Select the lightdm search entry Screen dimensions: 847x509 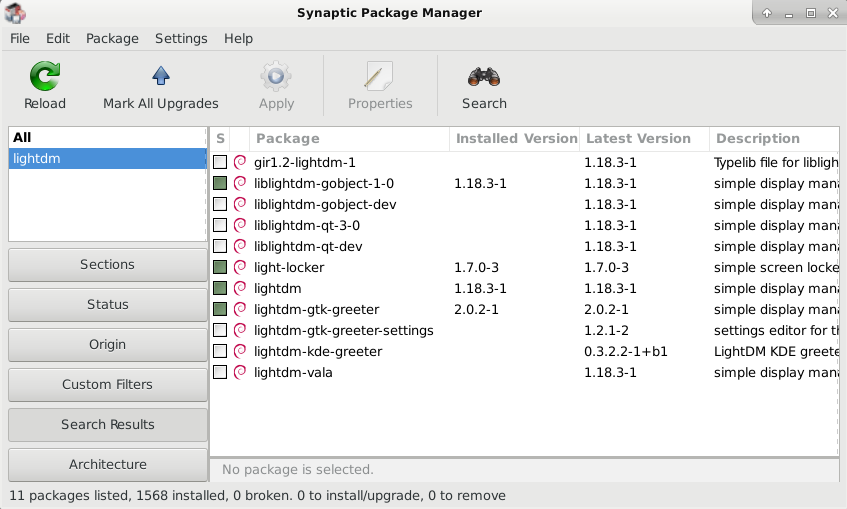click(x=107, y=158)
